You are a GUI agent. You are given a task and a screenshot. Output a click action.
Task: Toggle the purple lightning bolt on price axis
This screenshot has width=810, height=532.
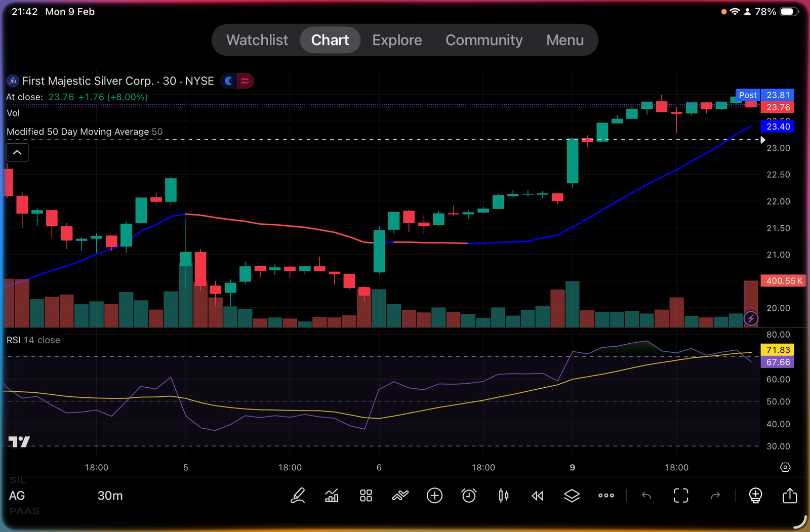coord(751,318)
